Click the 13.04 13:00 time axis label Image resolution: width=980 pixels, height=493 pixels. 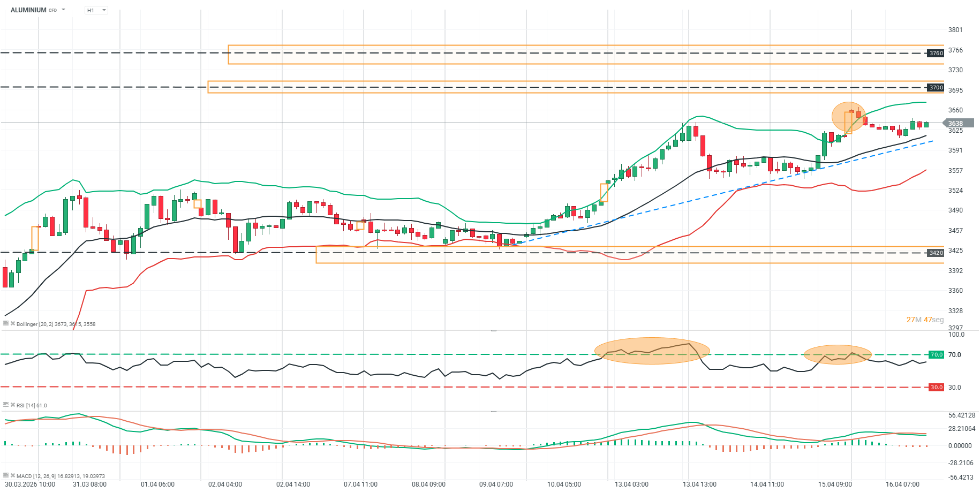pos(699,484)
